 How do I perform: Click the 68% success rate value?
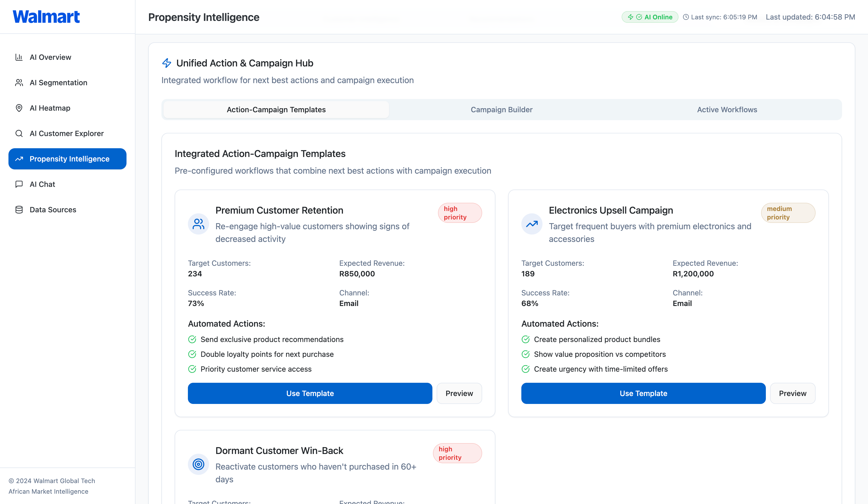(x=530, y=304)
